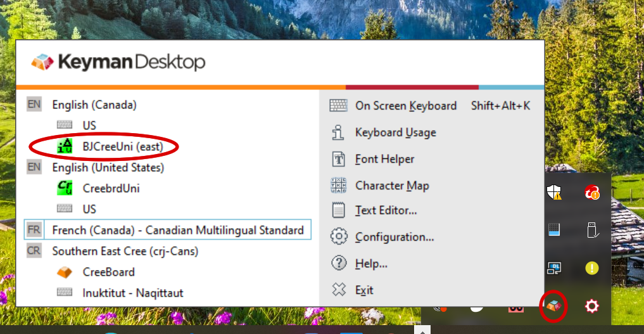The image size is (644, 334).
Task: Open the Trend Micro tray icon
Action: point(592,192)
